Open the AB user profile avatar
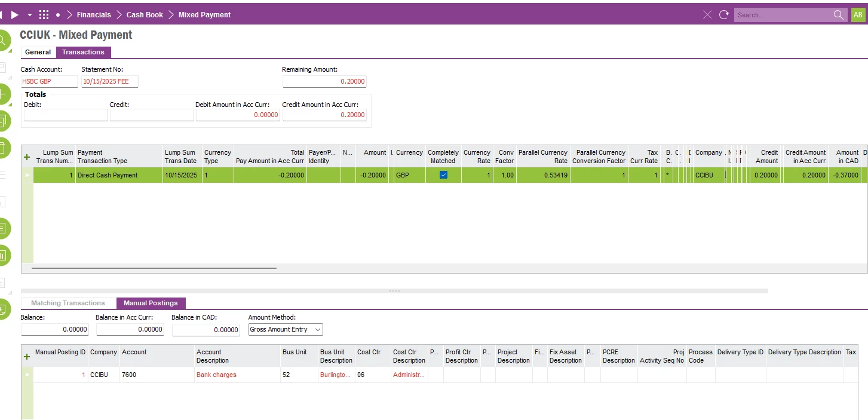The image size is (868, 420). coord(857,15)
